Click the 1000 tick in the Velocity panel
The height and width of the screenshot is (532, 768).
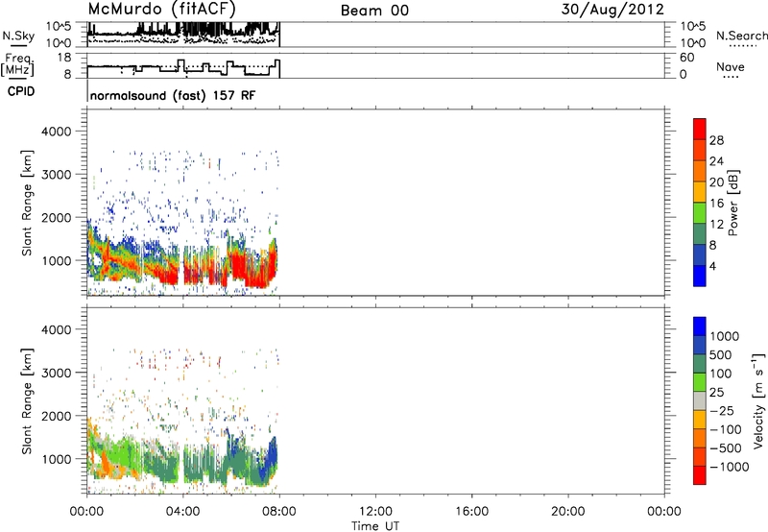point(57,459)
